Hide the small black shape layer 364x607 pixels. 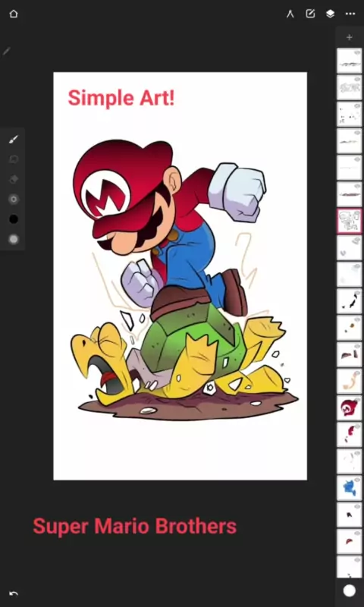(357, 506)
